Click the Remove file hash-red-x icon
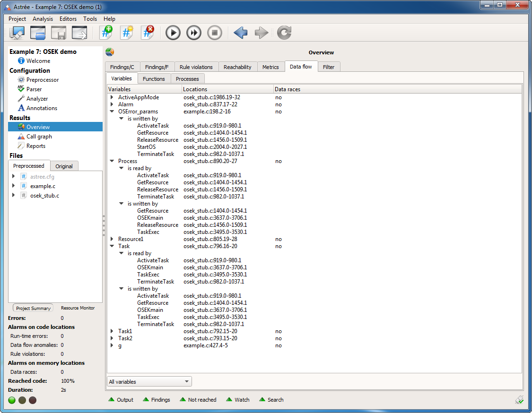 pyautogui.click(x=148, y=33)
